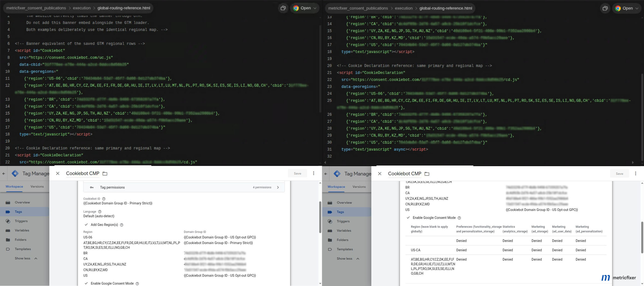Image resolution: width=644 pixels, height=286 pixels.
Task: Click help icon next to Cookiebot ID label
Action: click(x=104, y=199)
